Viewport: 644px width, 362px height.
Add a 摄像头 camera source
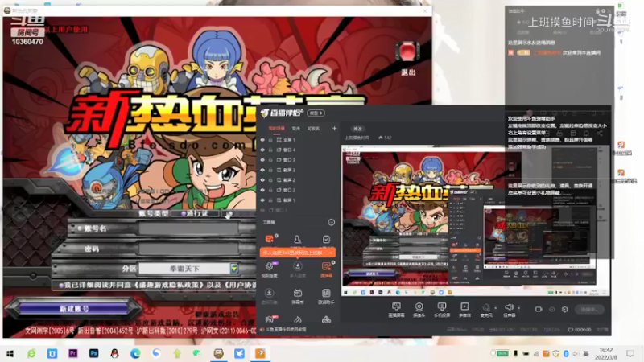pos(419,310)
